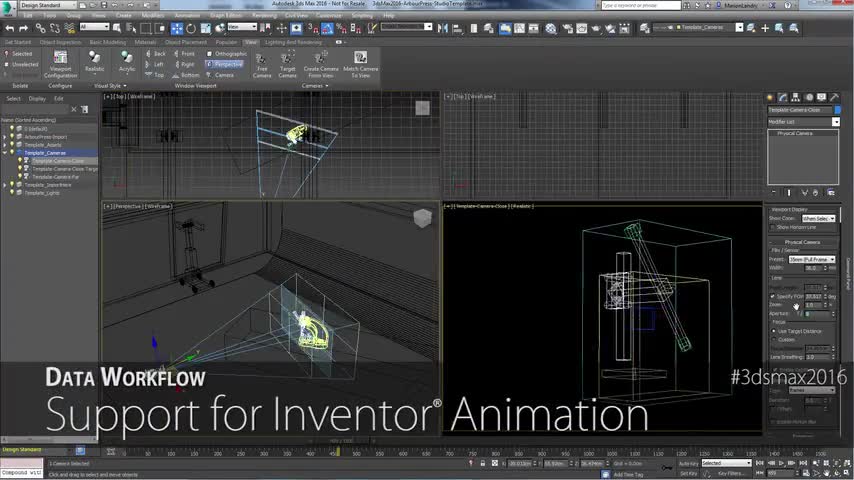Viewport: 854px width, 480px height.
Task: Open the Animation menu
Action: click(187, 16)
